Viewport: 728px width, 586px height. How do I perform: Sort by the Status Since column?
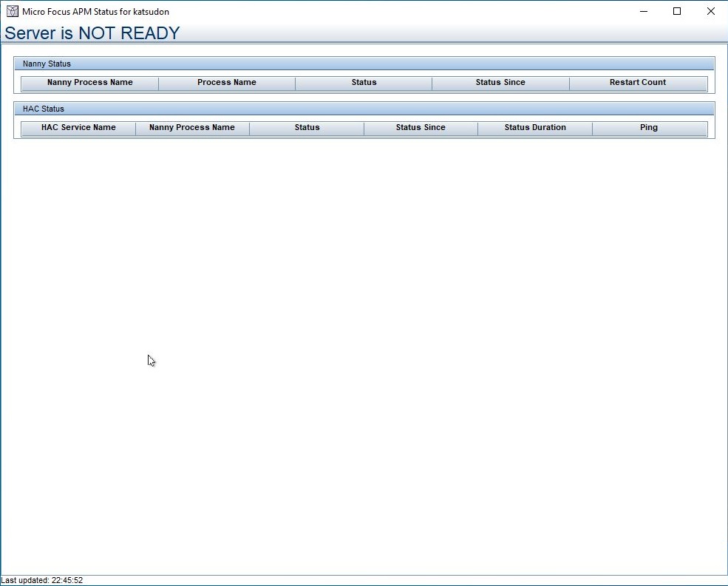500,82
